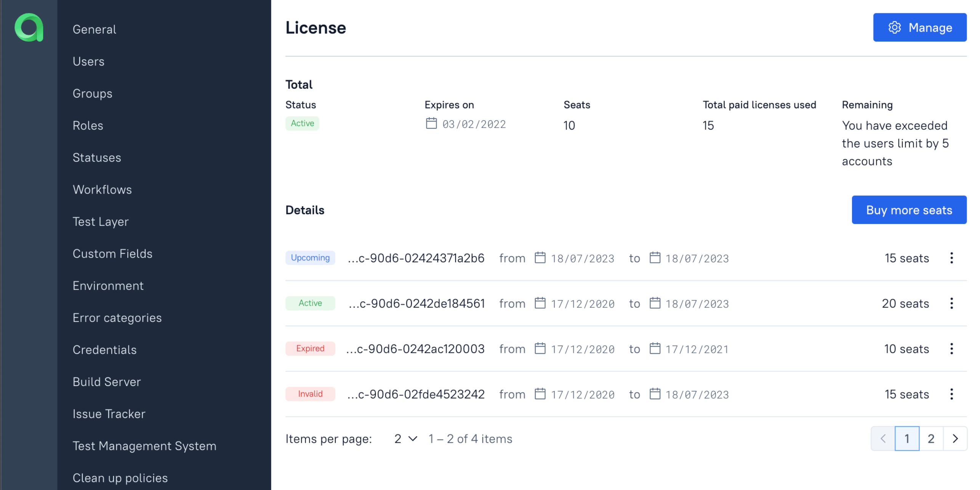Open kebab menu for Upcoming license

(x=951, y=258)
